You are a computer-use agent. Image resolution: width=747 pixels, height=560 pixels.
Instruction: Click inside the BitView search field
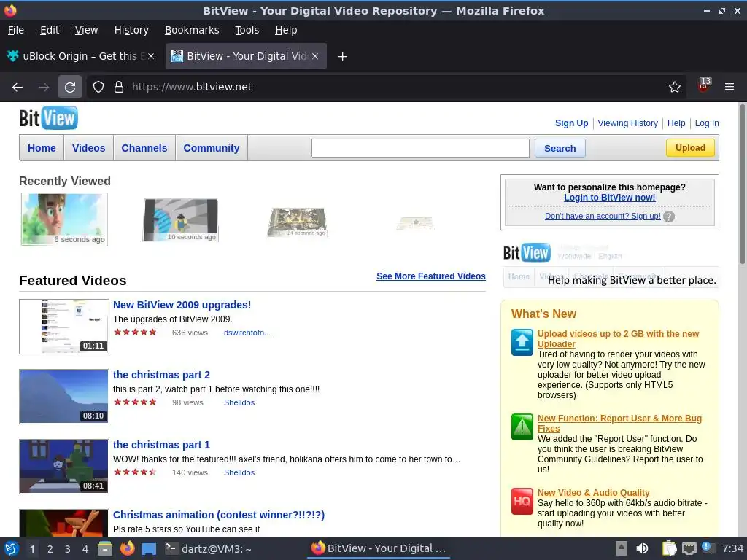pyautogui.click(x=420, y=148)
